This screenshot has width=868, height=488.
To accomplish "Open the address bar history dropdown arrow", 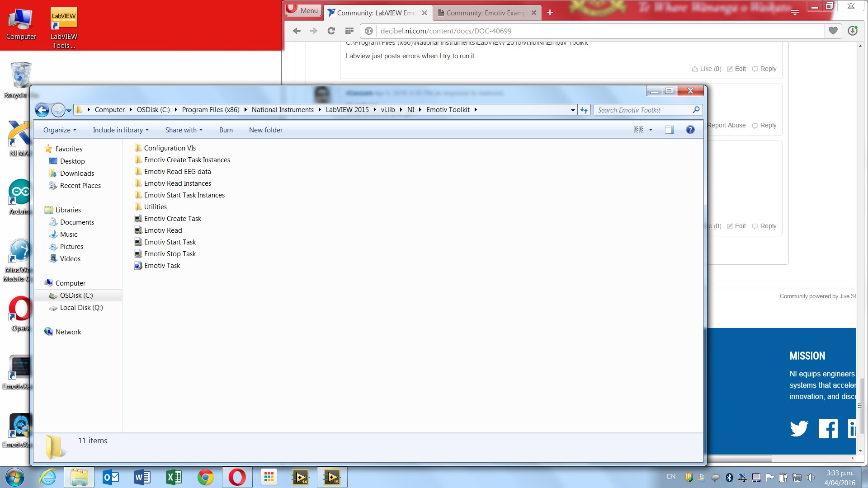I will pos(573,110).
